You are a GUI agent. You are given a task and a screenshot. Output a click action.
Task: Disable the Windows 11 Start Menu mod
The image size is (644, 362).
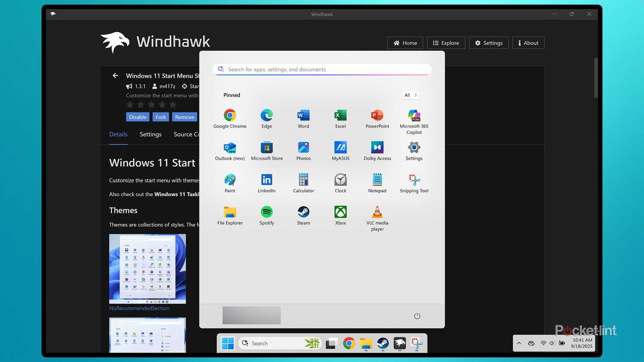138,117
